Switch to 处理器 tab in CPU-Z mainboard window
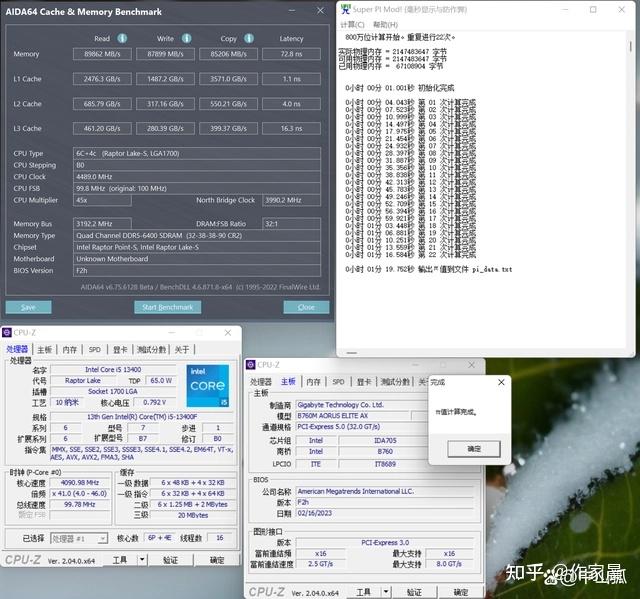This screenshot has width=640, height=599. 261,382
